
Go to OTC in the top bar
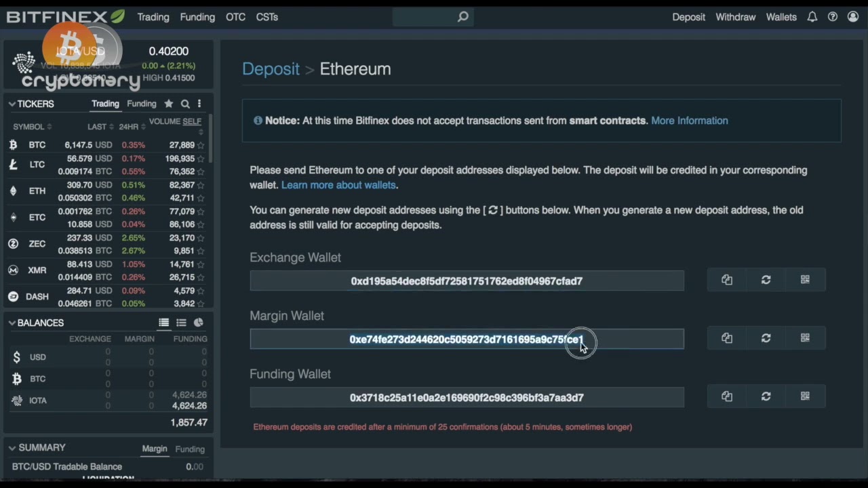(235, 17)
